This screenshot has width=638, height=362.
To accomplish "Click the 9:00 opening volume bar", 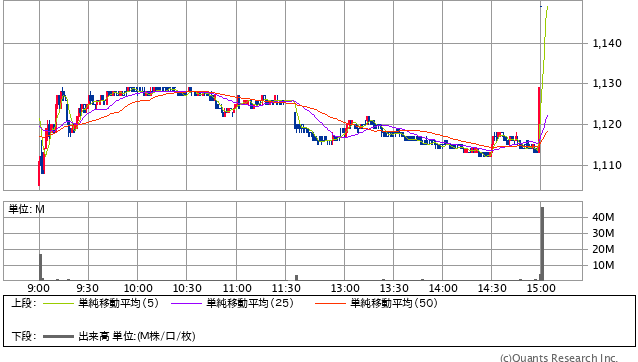I will [x=40, y=267].
